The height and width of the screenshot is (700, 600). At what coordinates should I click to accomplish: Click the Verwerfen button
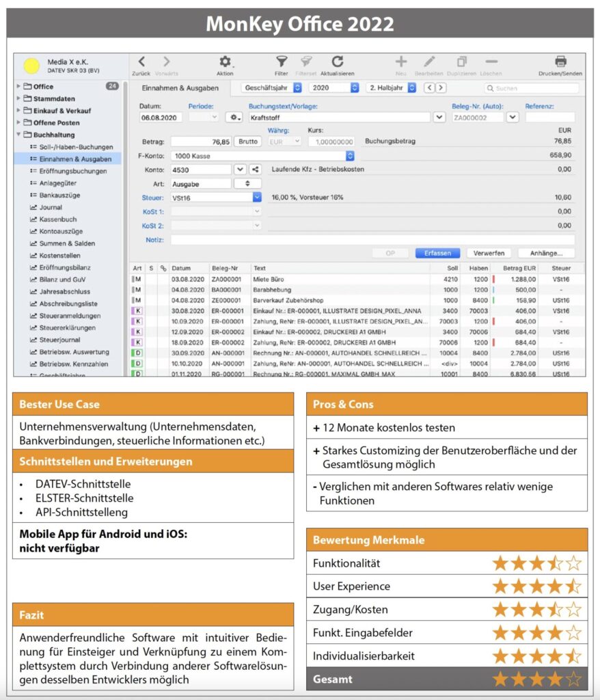pos(489,253)
